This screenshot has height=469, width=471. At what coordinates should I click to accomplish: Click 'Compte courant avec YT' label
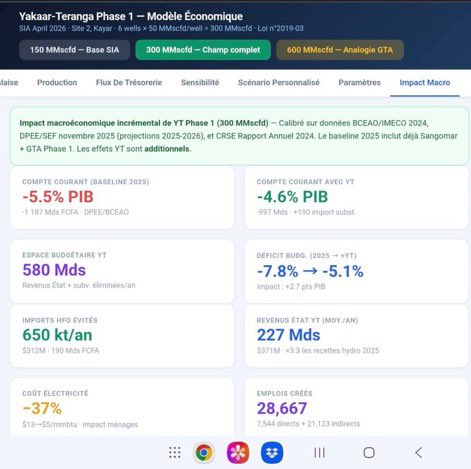coord(305,182)
